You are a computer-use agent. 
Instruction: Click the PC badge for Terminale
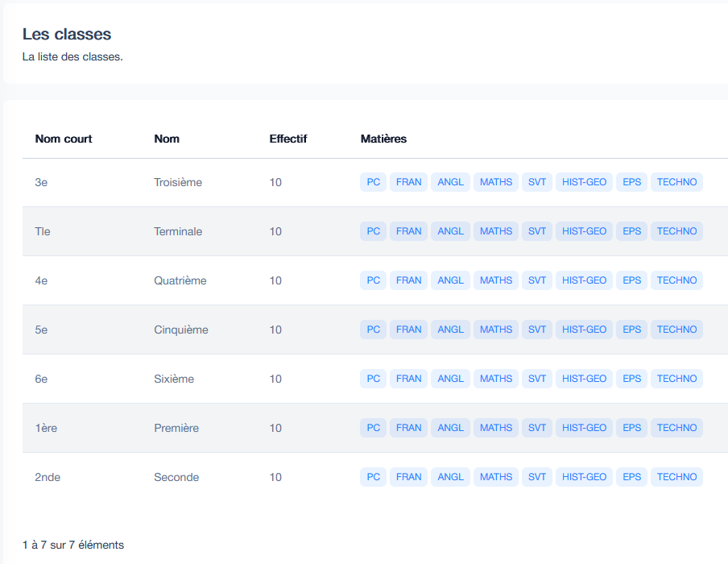tap(373, 231)
